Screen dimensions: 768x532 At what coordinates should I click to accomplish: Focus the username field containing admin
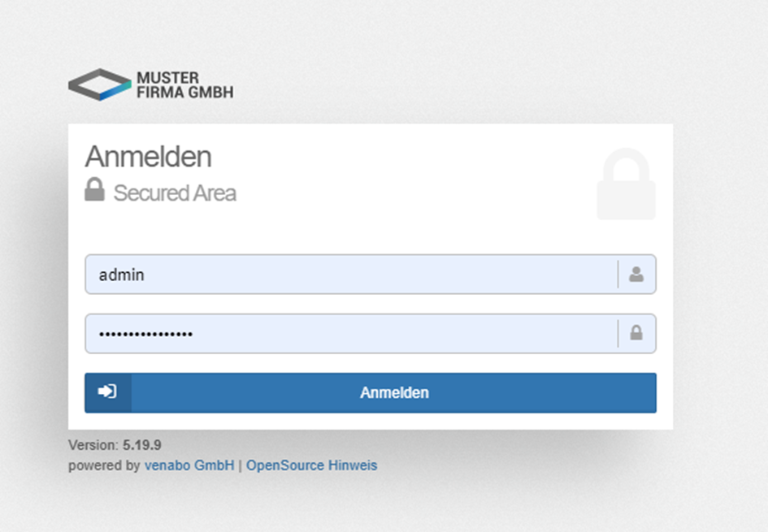[x=349, y=275]
